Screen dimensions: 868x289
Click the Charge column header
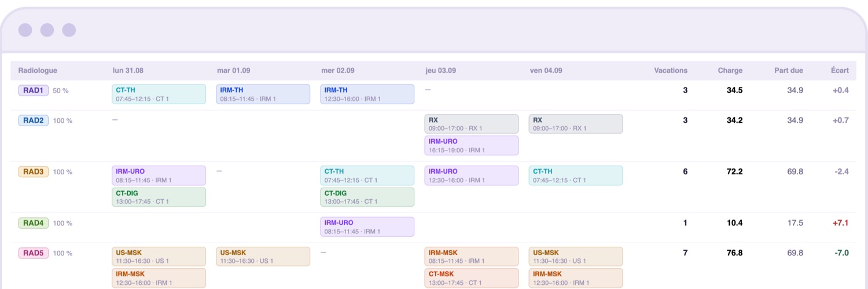tap(730, 71)
